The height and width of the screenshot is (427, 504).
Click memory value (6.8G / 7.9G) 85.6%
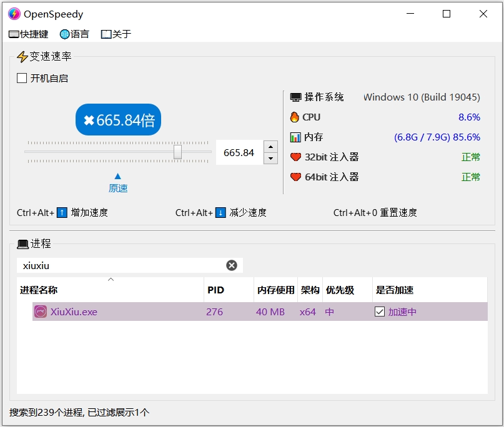437,137
